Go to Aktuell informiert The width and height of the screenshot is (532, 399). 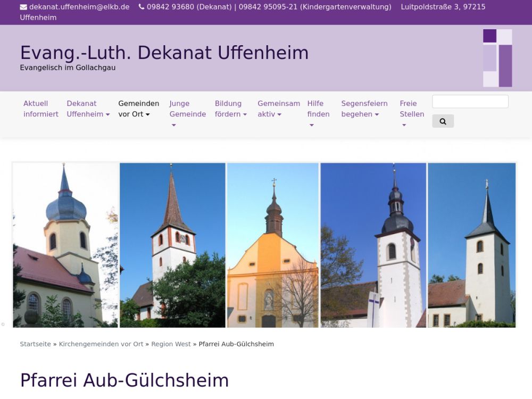40,109
